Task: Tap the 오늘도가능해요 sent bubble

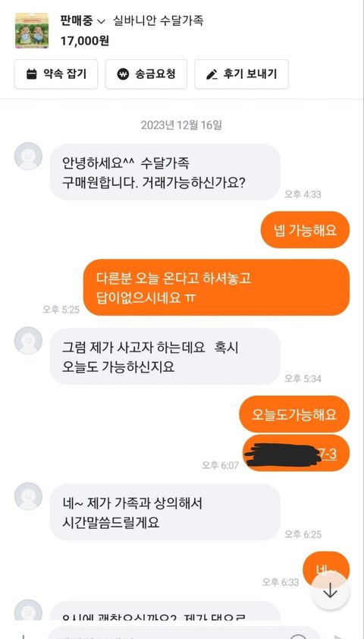Action: coord(294,414)
